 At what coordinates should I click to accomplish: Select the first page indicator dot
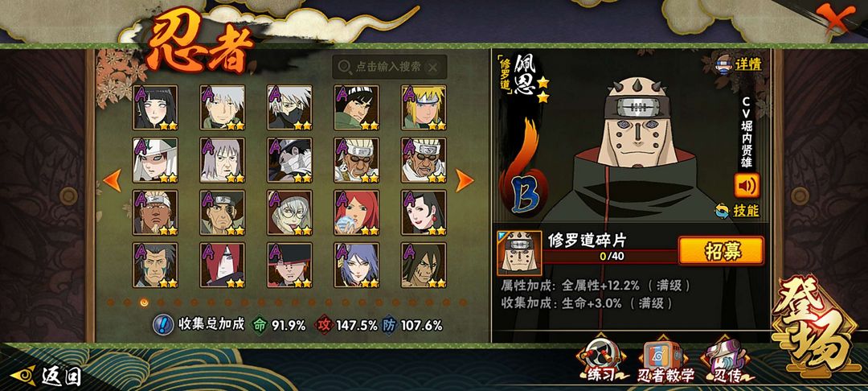tap(110, 303)
